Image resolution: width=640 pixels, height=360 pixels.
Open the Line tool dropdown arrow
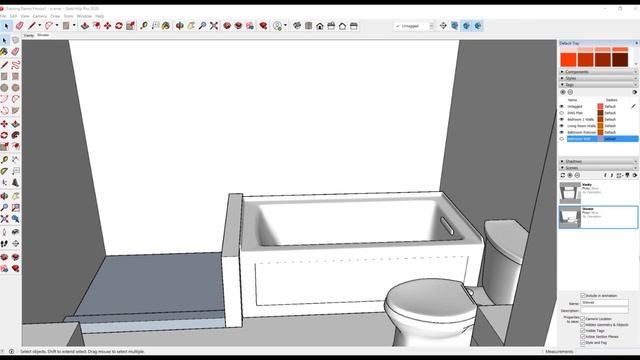(x=40, y=26)
